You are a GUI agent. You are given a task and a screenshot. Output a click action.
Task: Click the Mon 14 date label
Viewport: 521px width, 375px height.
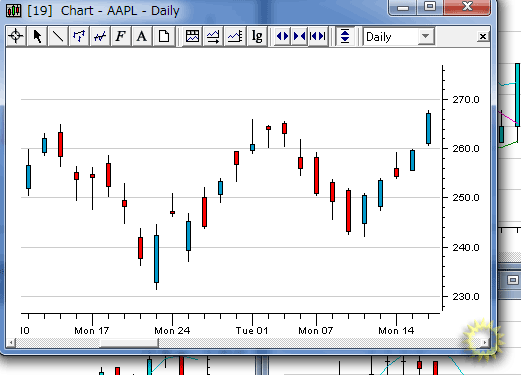(396, 331)
